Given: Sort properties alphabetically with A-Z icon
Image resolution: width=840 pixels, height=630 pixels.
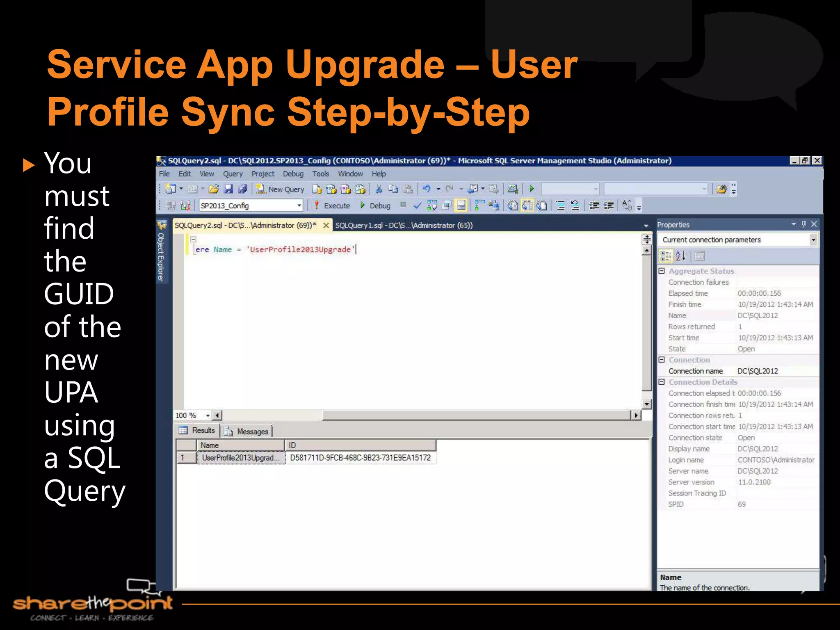Looking at the screenshot, I should coord(680,256).
